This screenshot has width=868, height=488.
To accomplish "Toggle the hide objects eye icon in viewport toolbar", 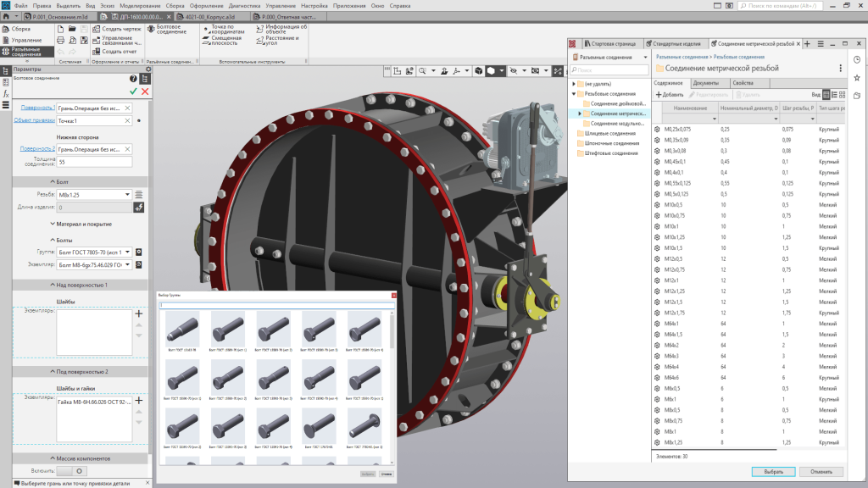I will 513,71.
